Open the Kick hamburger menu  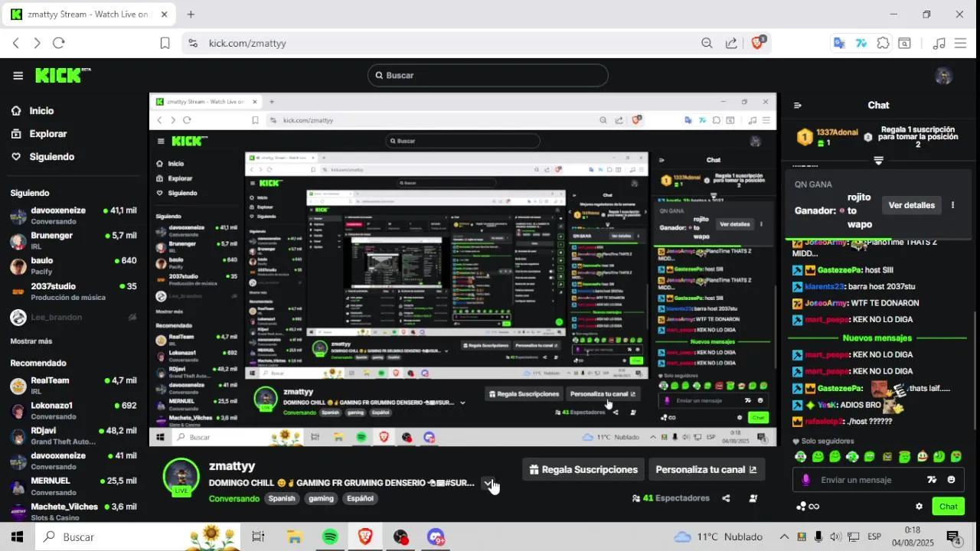(18, 75)
